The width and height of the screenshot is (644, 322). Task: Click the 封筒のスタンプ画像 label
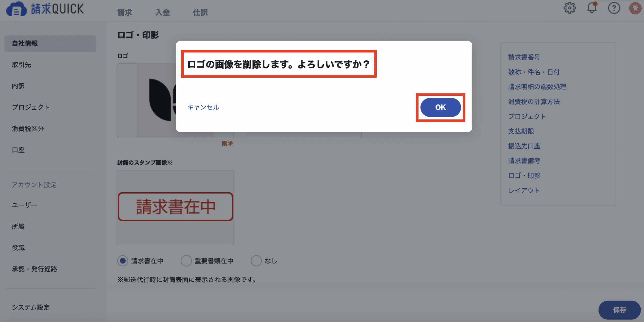tap(144, 163)
